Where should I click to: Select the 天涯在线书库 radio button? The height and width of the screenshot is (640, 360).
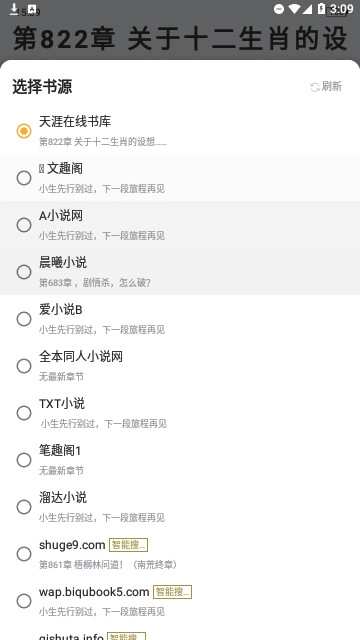(x=24, y=131)
